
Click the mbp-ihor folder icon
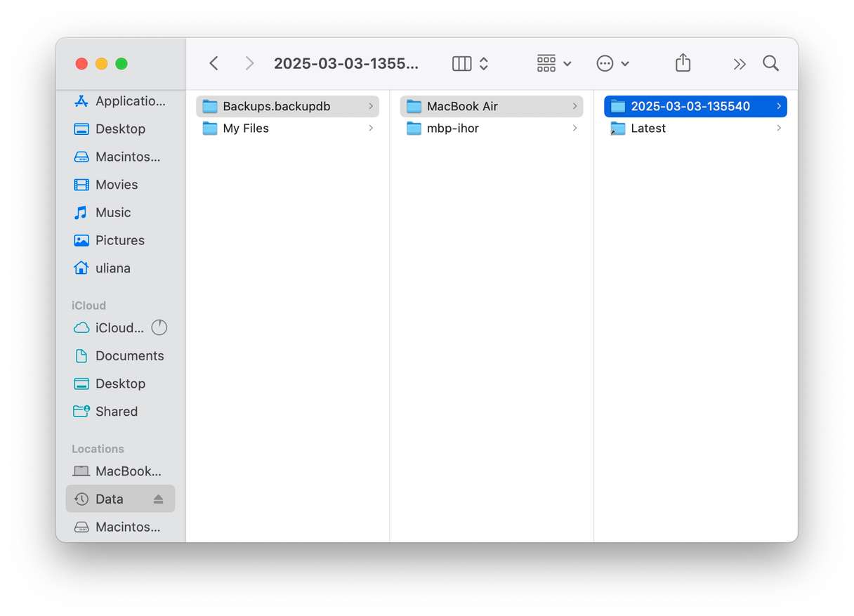tap(414, 128)
